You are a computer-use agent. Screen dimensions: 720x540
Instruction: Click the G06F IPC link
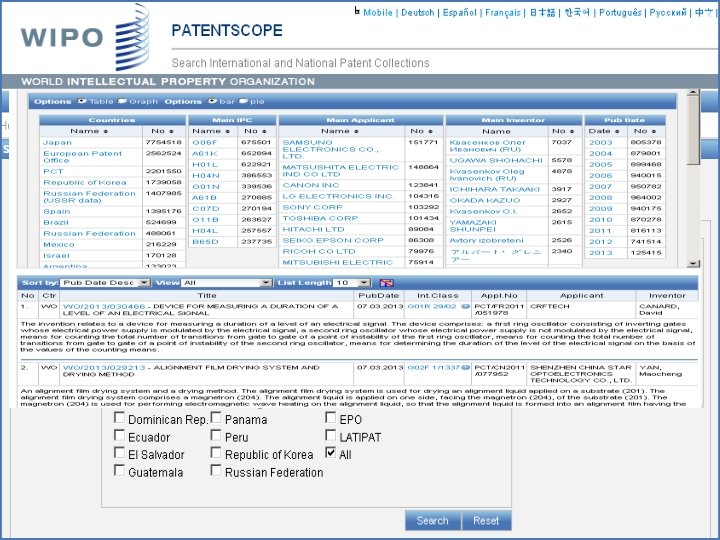click(x=204, y=143)
